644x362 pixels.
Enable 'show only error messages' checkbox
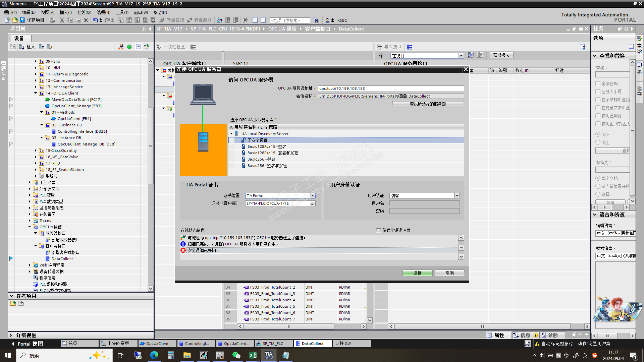click(x=379, y=231)
